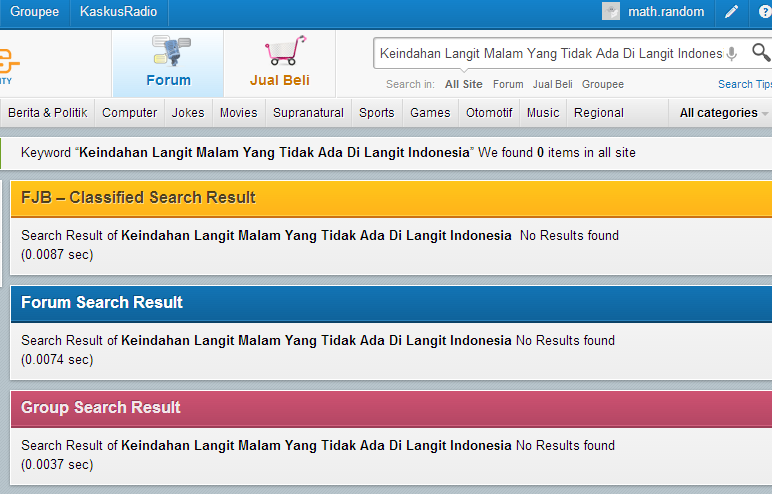This screenshot has height=494, width=772.
Task: Open the Groupee link in top bar
Action: (34, 11)
